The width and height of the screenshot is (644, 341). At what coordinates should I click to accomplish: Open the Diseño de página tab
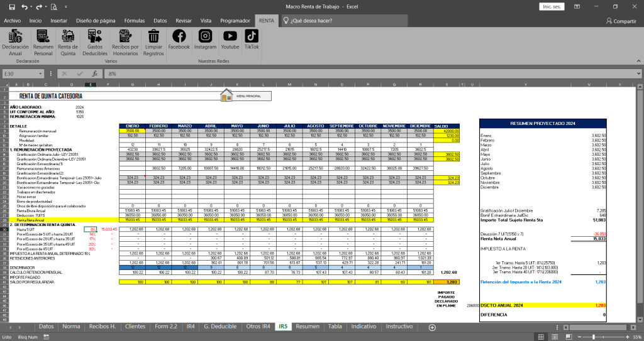96,21
